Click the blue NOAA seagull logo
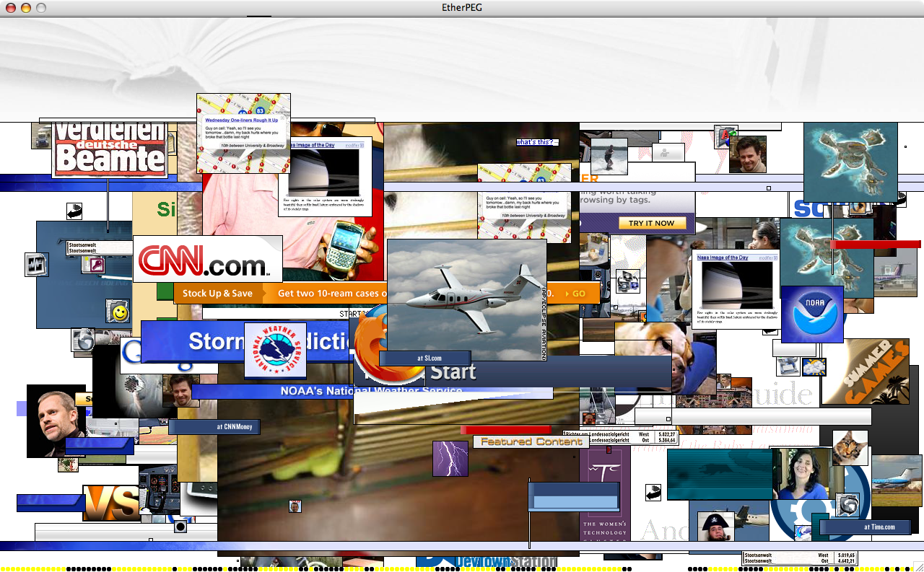Screen dimensions: 924x572 point(812,314)
